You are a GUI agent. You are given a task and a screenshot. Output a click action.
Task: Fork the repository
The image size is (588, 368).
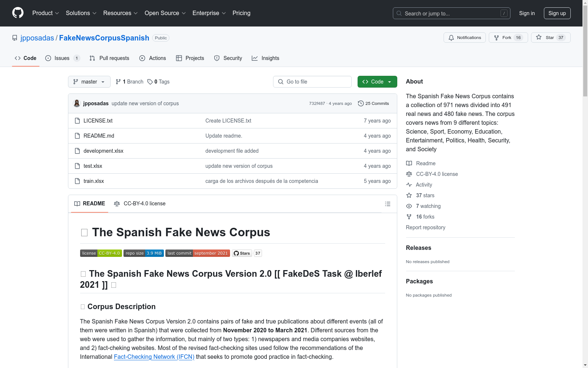point(508,38)
